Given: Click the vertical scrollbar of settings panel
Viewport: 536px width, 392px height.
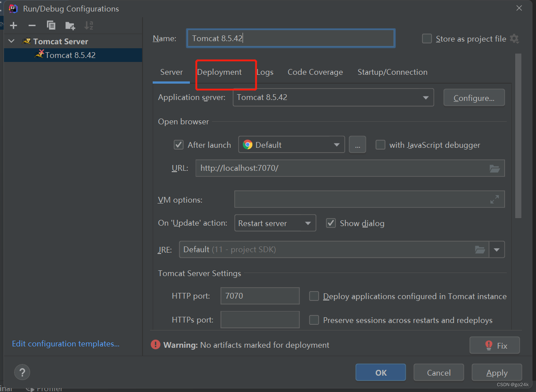Looking at the screenshot, I should pyautogui.click(x=518, y=135).
